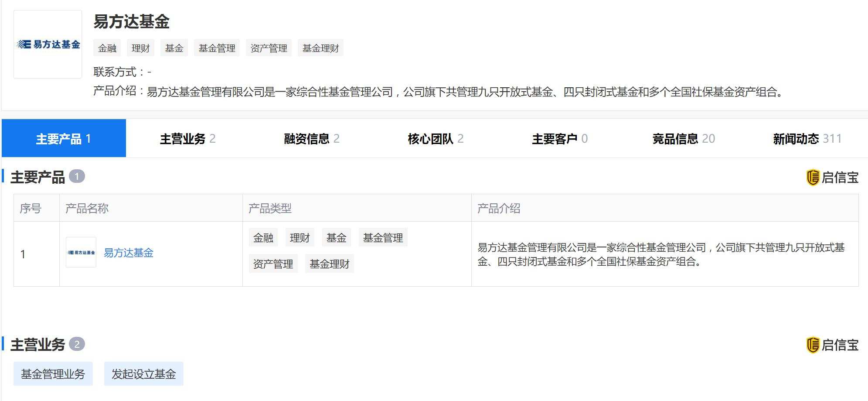Click the 产品介绍 description in the header
This screenshot has height=401, width=868.
point(439,92)
